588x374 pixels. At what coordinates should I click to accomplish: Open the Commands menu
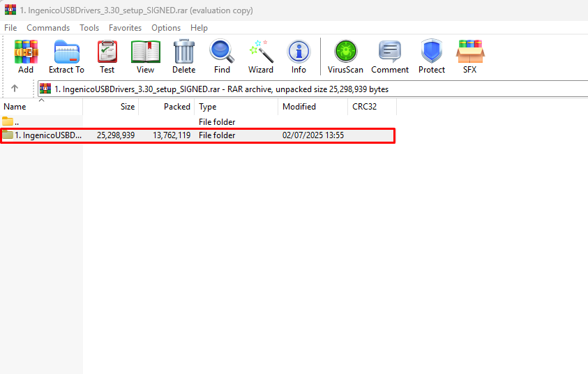point(48,28)
